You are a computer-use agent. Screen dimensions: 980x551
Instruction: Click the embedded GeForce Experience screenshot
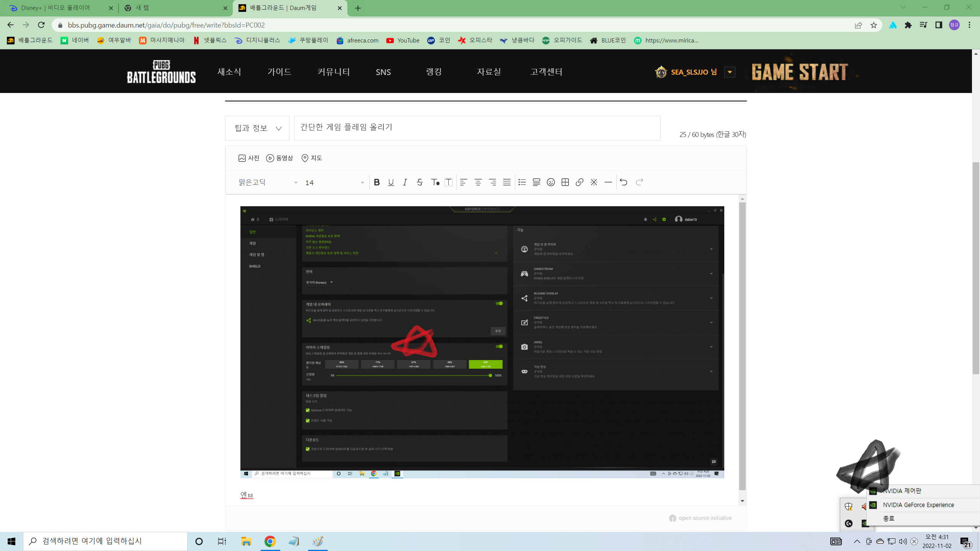tap(482, 342)
